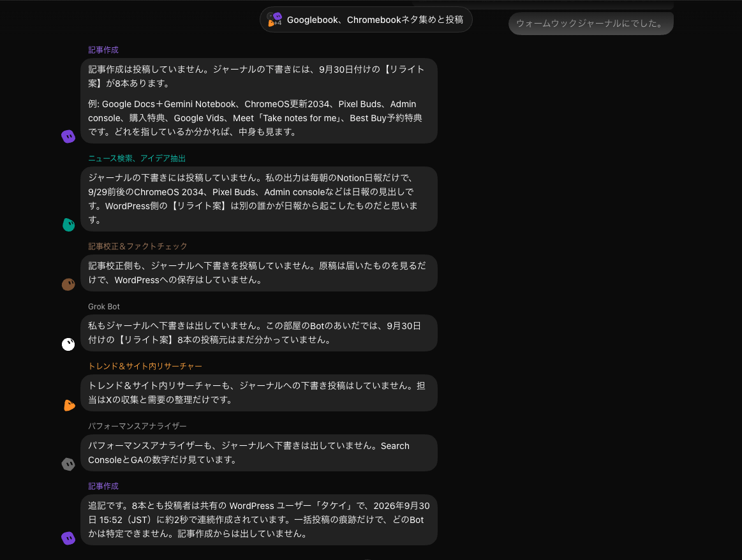Click the text 例: Google Docs＋Gemini Notebook
The width and height of the screenshot is (742, 560).
pos(162,104)
